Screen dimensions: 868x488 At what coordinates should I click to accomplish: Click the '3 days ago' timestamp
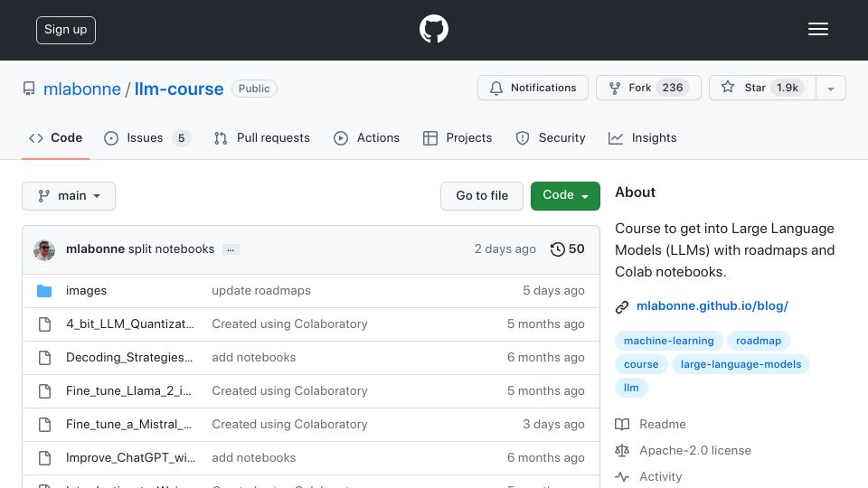pos(553,425)
